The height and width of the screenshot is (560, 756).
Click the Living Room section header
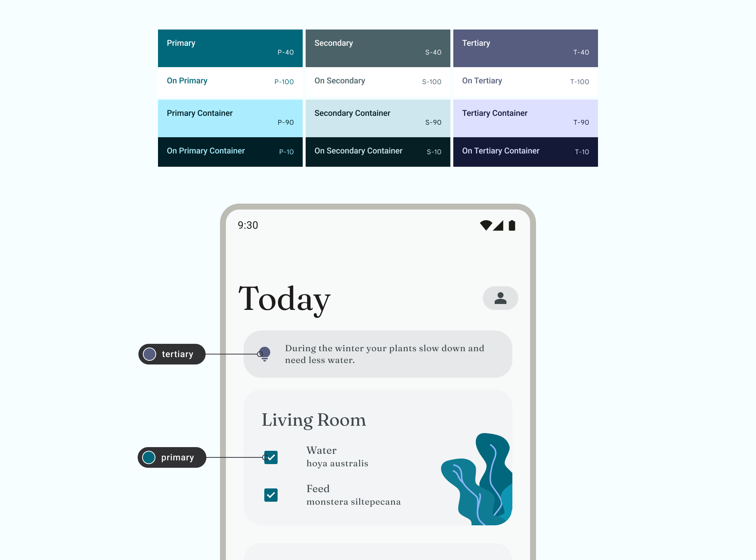(x=314, y=419)
